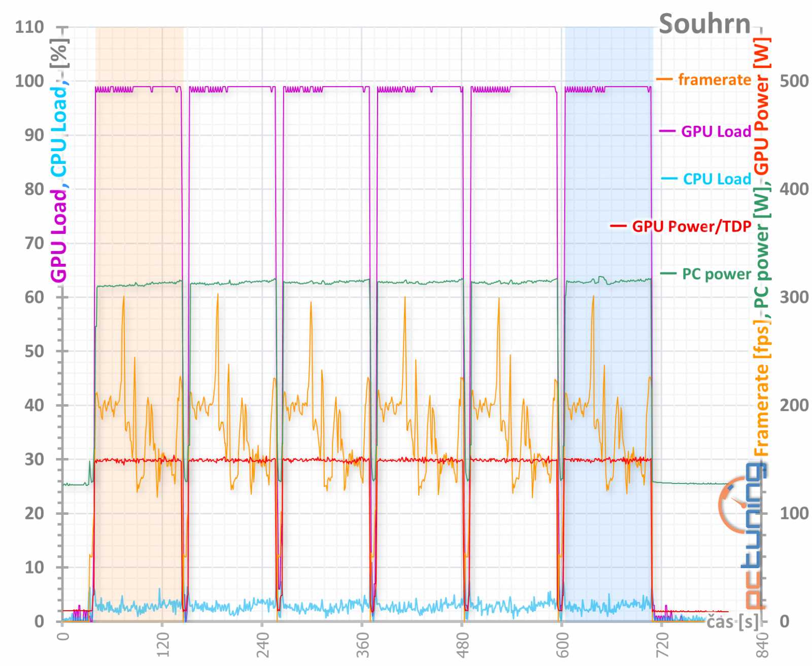
Task: Click the x-axis tick label 840
Action: pyautogui.click(x=762, y=645)
